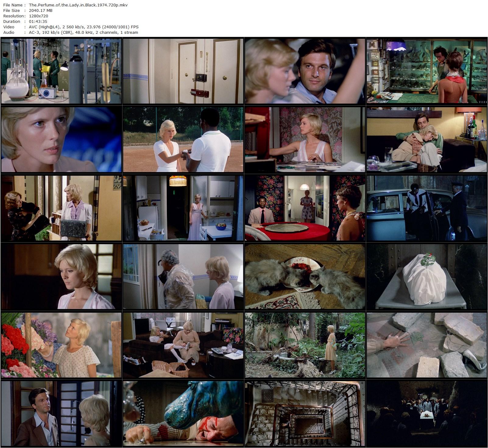Click the vintage car at night thumbnail
This screenshot has height=448, width=488.
426,208
